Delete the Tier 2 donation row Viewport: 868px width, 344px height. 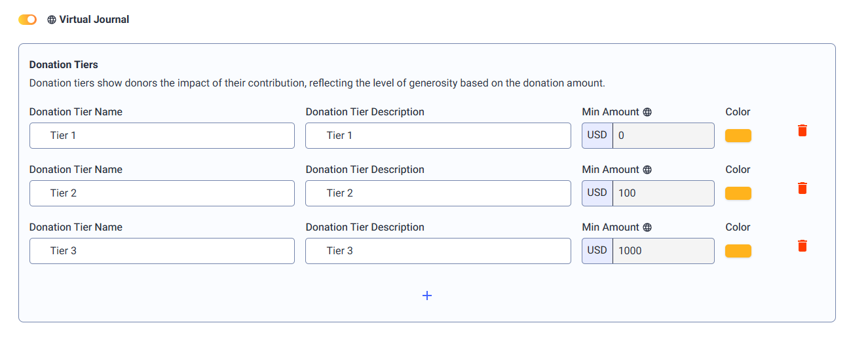(x=802, y=188)
